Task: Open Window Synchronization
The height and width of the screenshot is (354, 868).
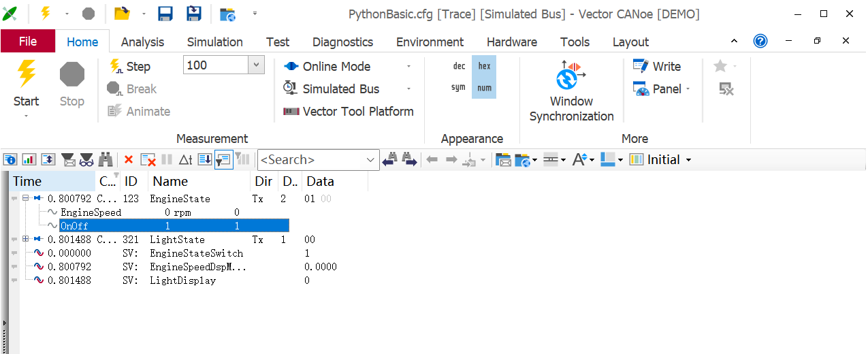Action: click(x=571, y=91)
